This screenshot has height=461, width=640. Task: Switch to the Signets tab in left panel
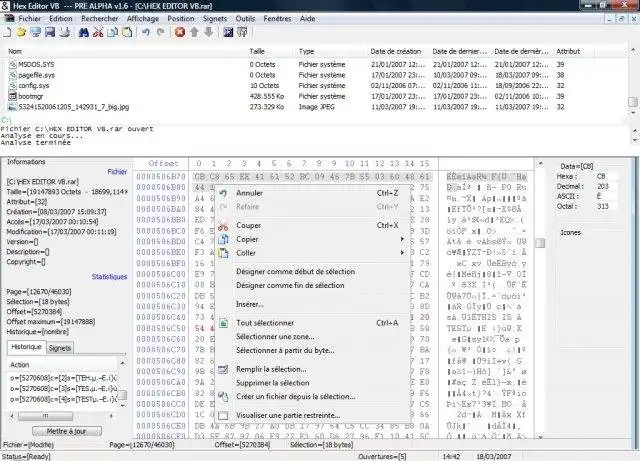point(60,348)
